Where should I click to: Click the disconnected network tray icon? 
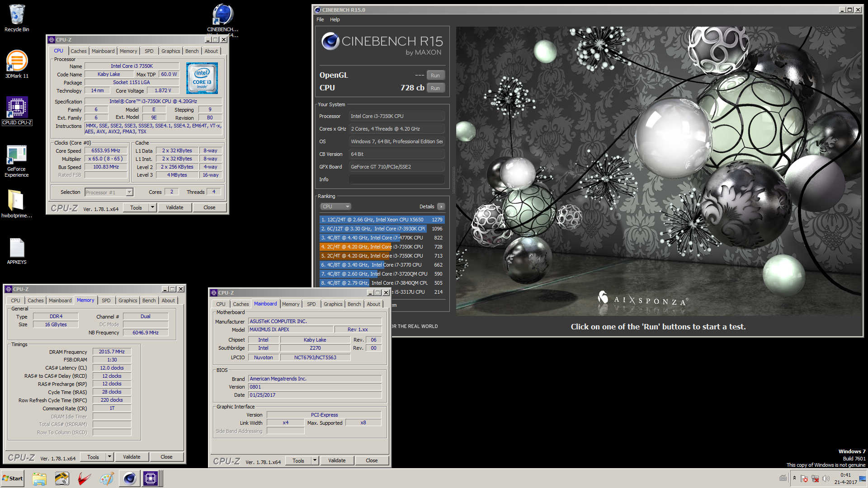coord(815,479)
